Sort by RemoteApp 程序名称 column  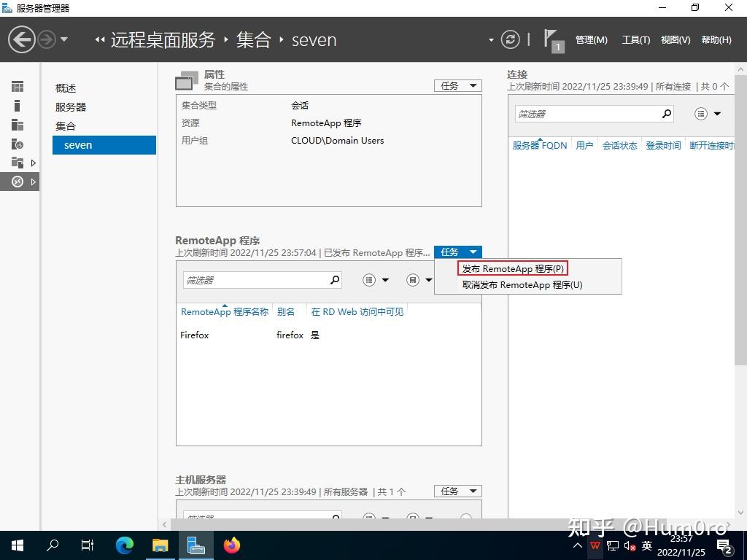coord(225,312)
